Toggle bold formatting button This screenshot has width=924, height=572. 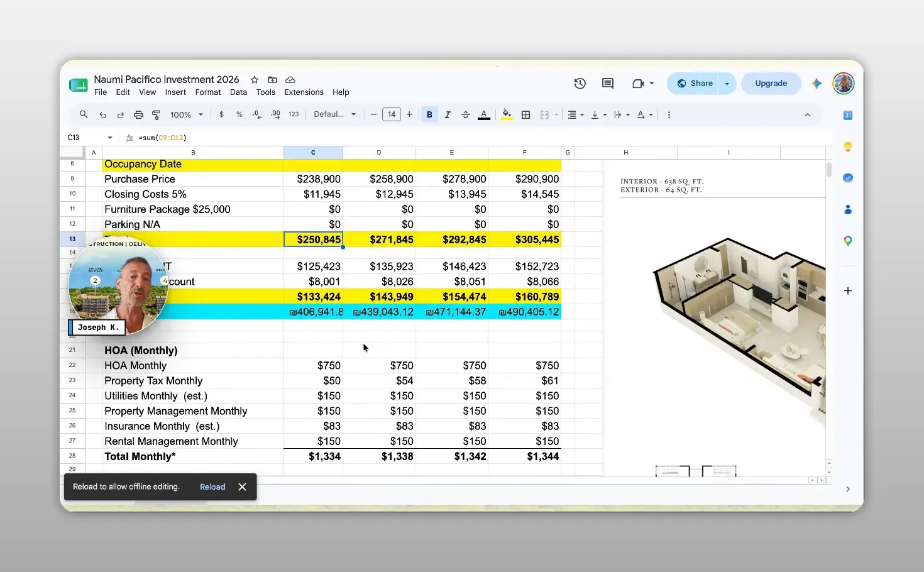(x=429, y=114)
